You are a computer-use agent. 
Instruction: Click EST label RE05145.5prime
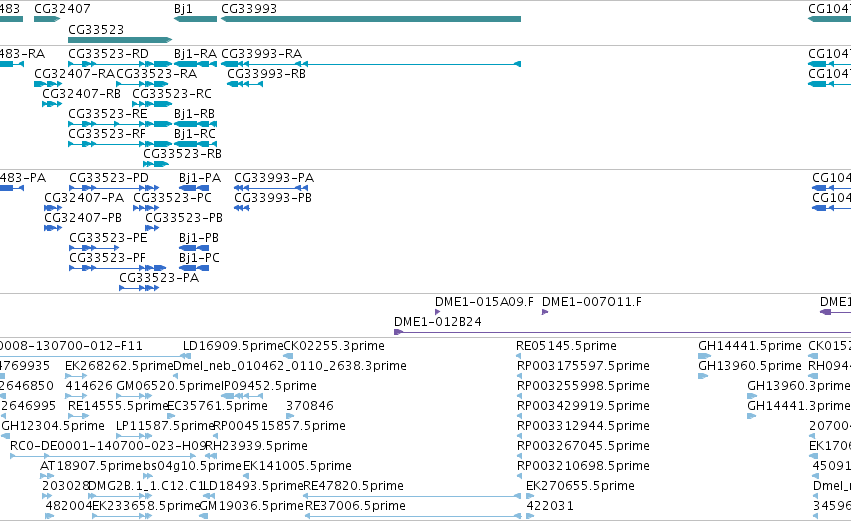(x=567, y=346)
